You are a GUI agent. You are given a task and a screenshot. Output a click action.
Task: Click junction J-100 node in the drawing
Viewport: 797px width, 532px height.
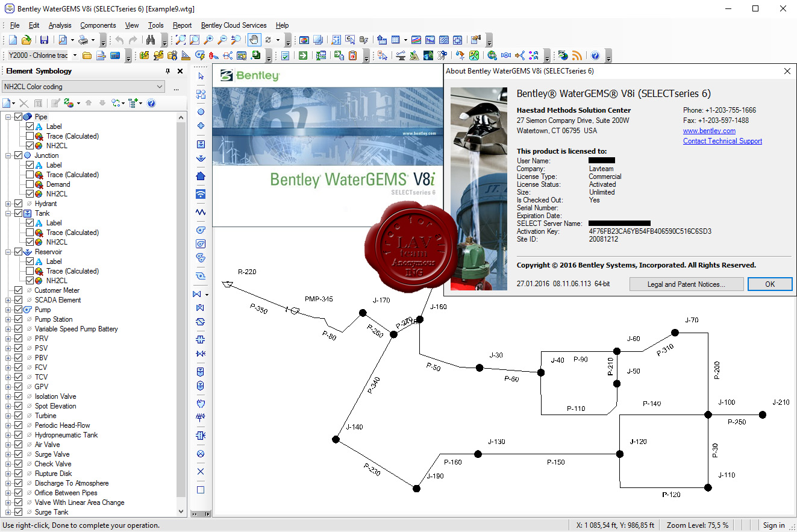pos(708,415)
